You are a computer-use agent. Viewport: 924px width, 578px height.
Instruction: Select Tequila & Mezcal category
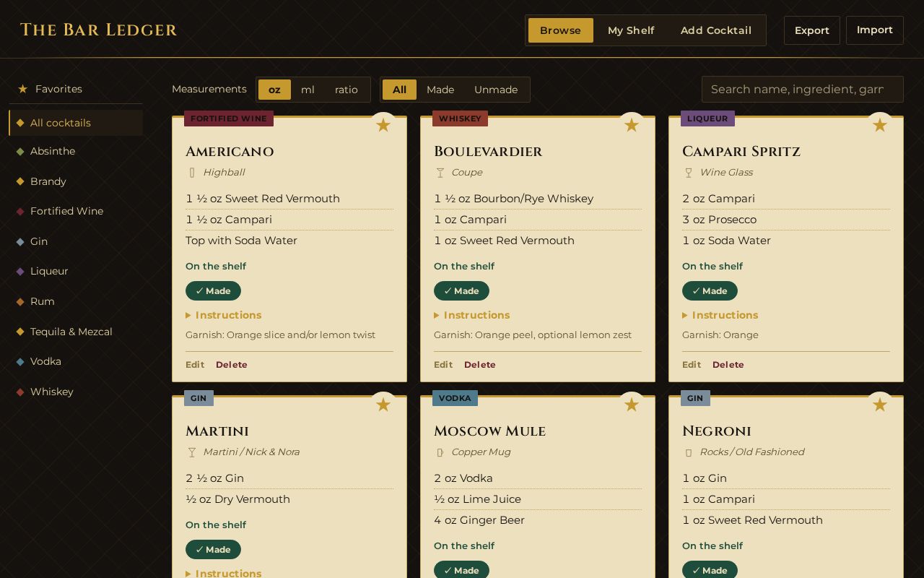click(x=76, y=332)
